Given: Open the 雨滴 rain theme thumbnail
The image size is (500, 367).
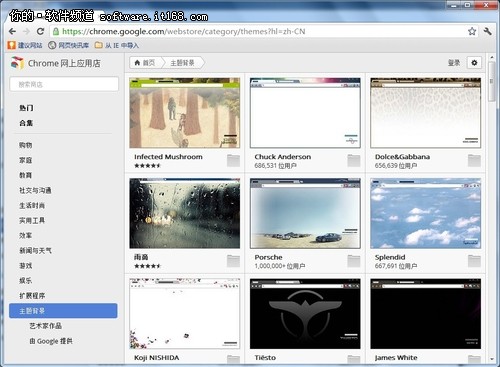Looking at the screenshot, I should click(x=185, y=213).
